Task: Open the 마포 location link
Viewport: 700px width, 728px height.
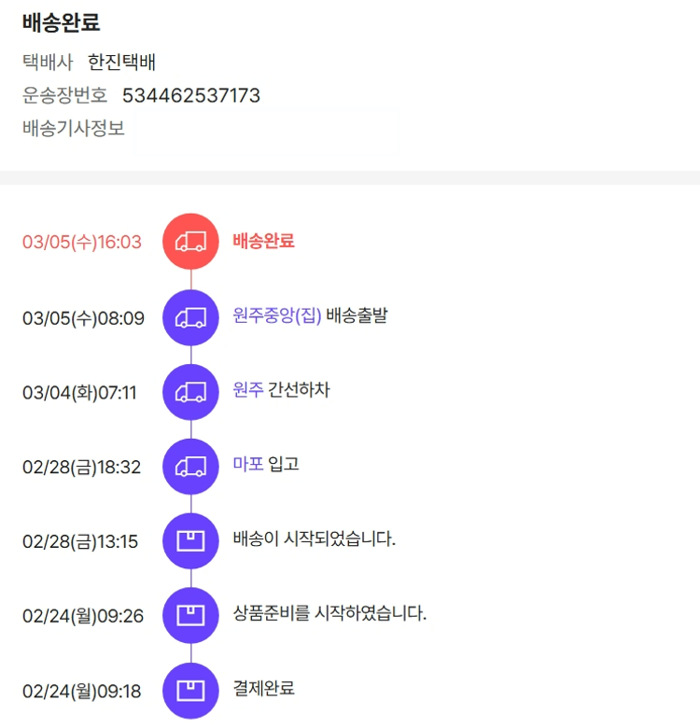Action: click(x=247, y=464)
